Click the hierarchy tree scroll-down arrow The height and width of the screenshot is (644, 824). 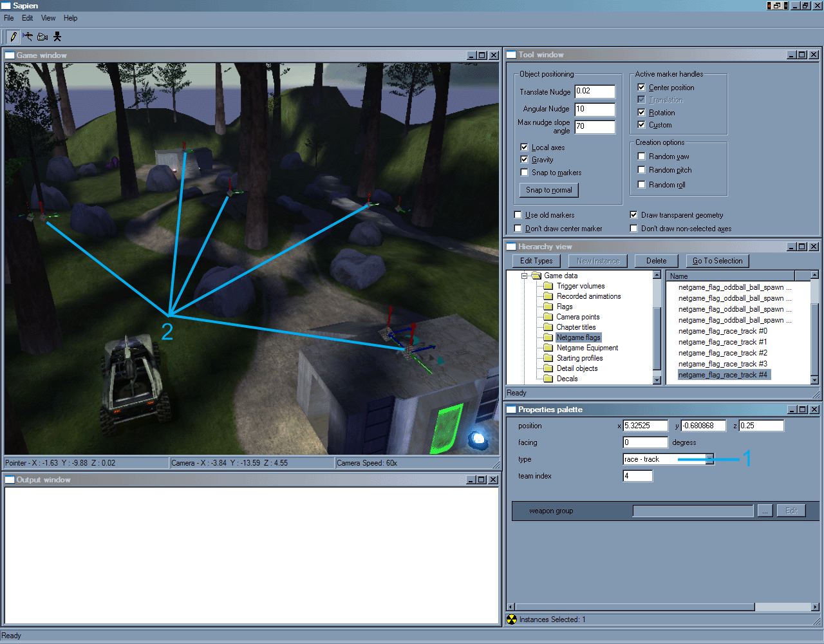[657, 380]
